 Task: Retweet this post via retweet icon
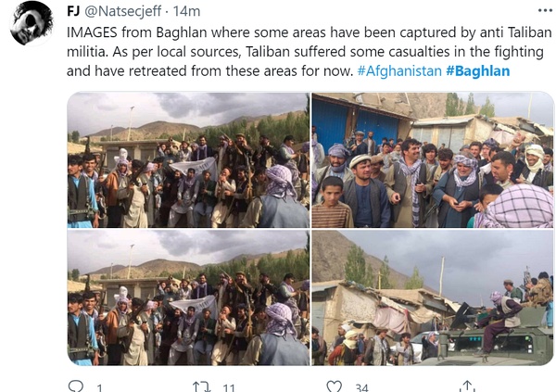click(x=201, y=386)
